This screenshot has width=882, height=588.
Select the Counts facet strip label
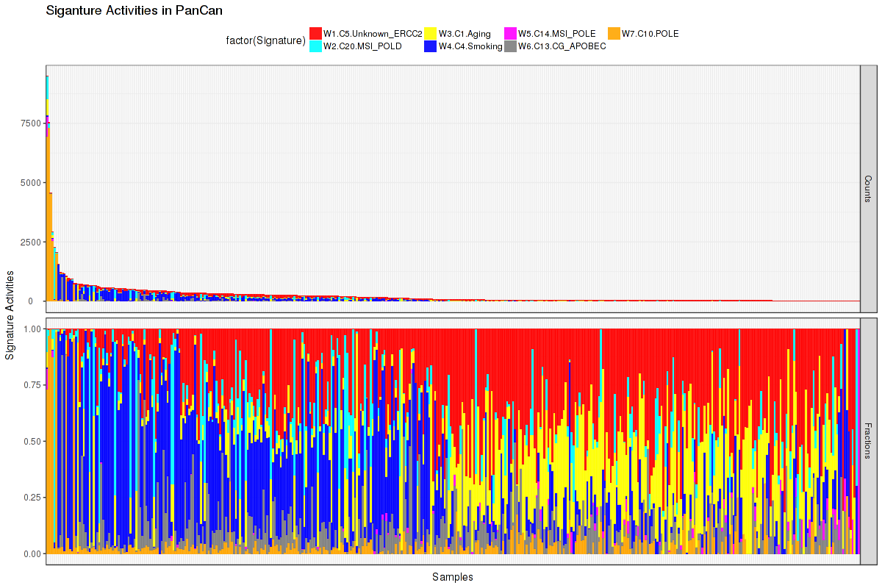(867, 189)
